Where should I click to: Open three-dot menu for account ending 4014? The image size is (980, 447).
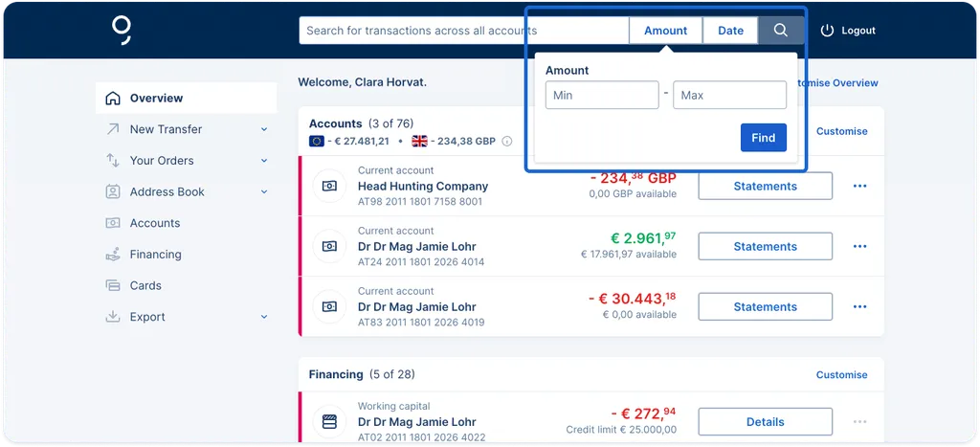tap(859, 246)
